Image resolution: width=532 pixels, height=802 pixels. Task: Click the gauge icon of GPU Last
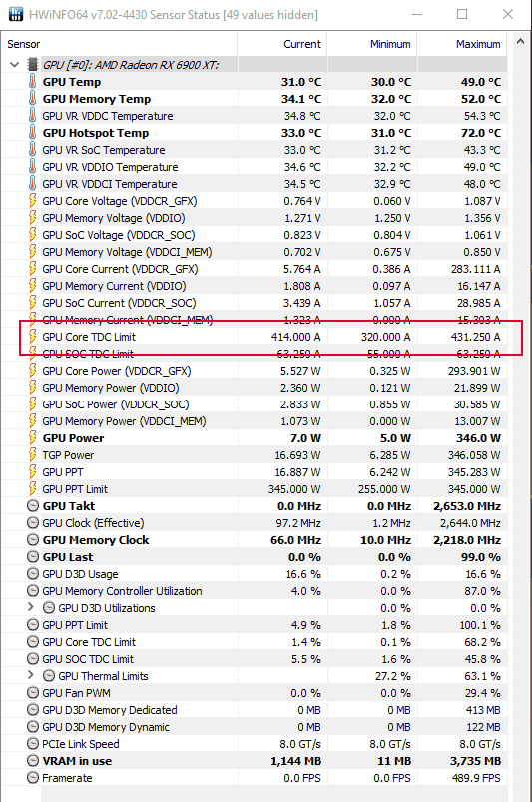pyautogui.click(x=33, y=556)
